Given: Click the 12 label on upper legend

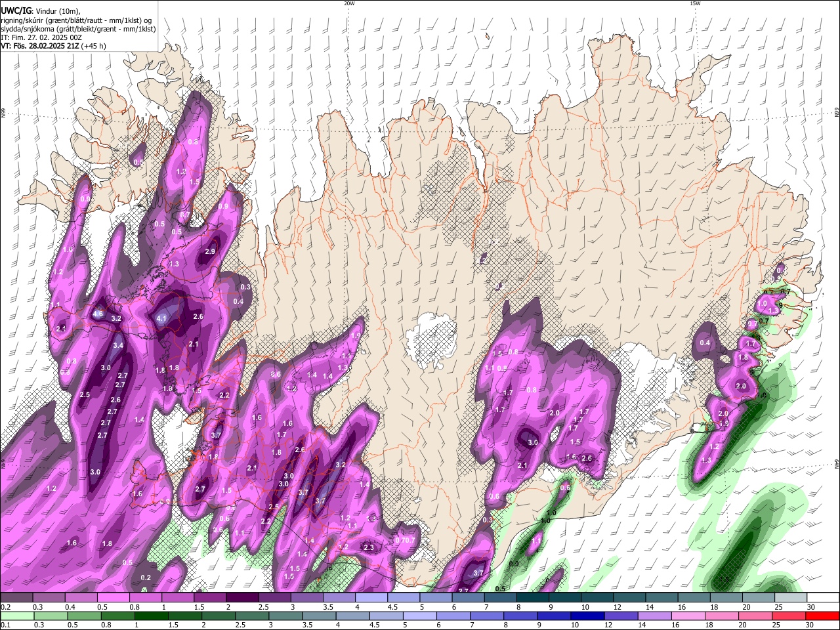Looking at the screenshot, I should [x=619, y=607].
